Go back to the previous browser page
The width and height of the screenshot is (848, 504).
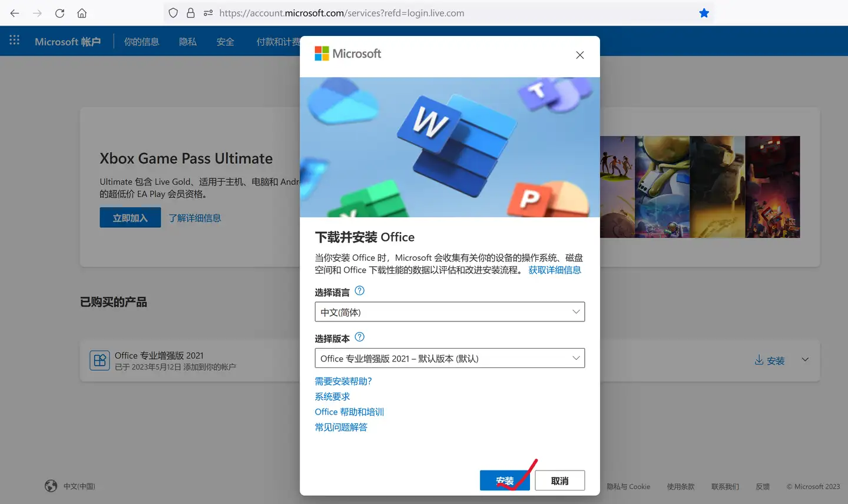coord(15,13)
